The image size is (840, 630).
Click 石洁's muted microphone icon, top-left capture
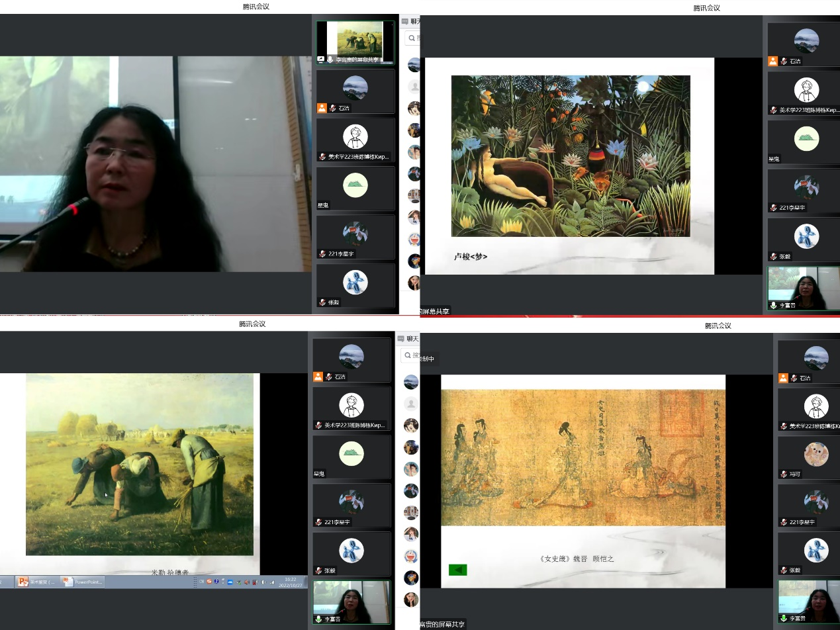(333, 108)
